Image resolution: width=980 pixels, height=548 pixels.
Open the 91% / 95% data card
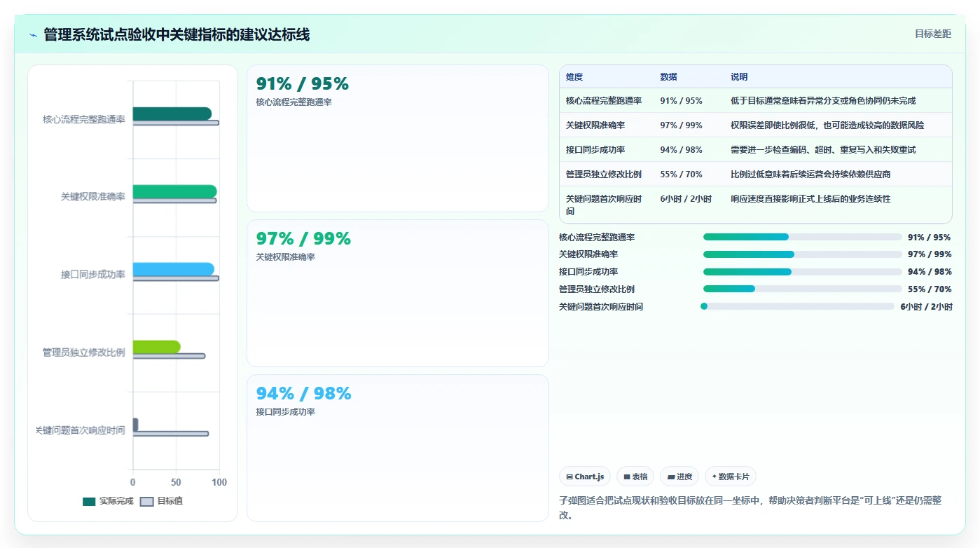(x=397, y=138)
